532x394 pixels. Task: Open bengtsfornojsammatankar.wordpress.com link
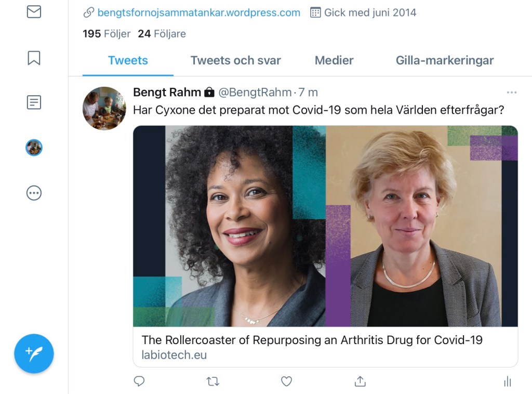[198, 12]
